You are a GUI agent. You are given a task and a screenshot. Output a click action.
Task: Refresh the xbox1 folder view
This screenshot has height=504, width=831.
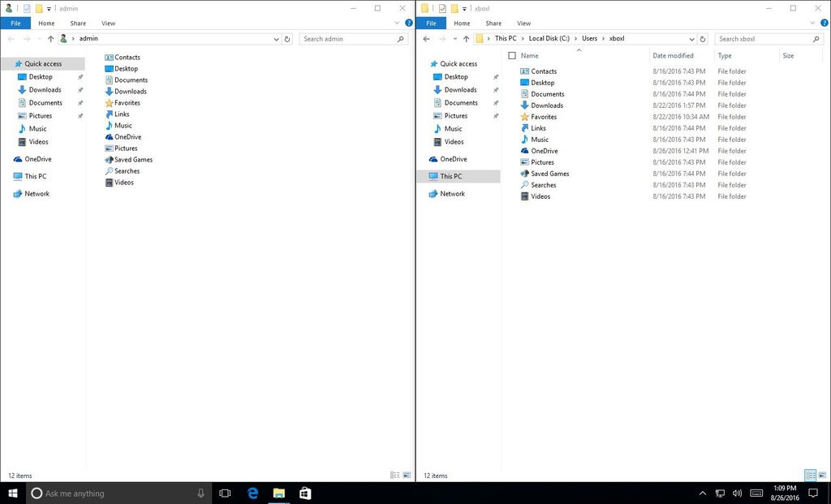tap(703, 38)
